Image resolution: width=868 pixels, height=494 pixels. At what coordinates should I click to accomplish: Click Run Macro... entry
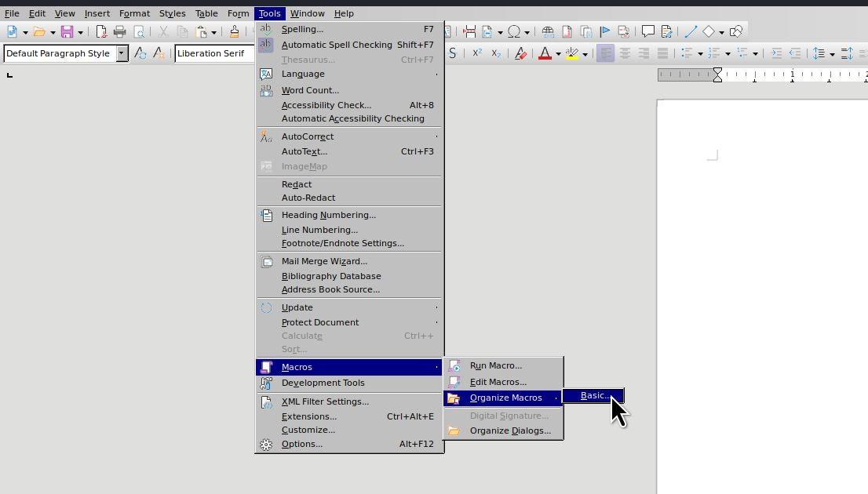[495, 365]
